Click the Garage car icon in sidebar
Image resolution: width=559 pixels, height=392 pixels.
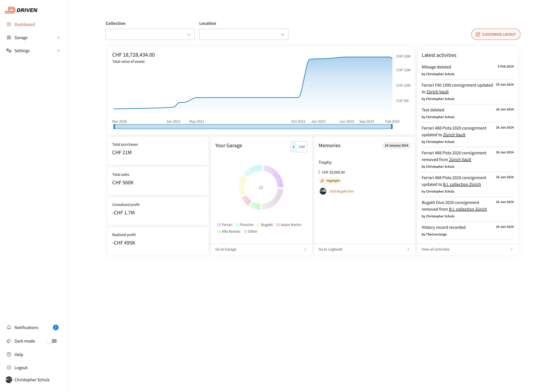coord(9,37)
